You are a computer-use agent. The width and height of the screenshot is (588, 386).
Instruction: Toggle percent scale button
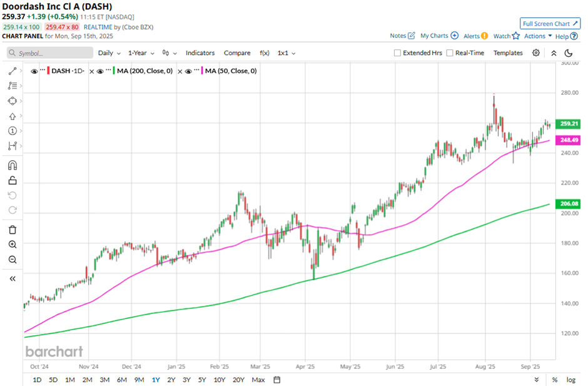tap(555, 380)
